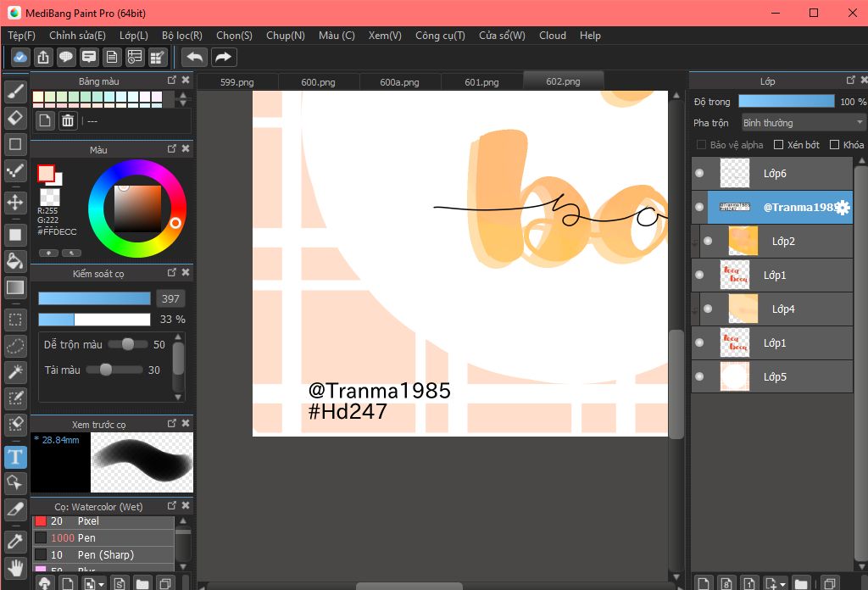Pop out the Màu panel

pyautogui.click(x=171, y=149)
